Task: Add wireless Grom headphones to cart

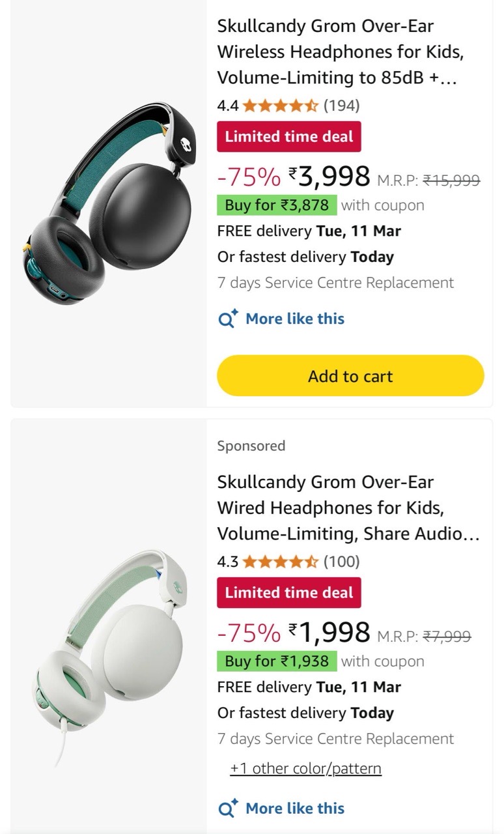Action: 350,376
